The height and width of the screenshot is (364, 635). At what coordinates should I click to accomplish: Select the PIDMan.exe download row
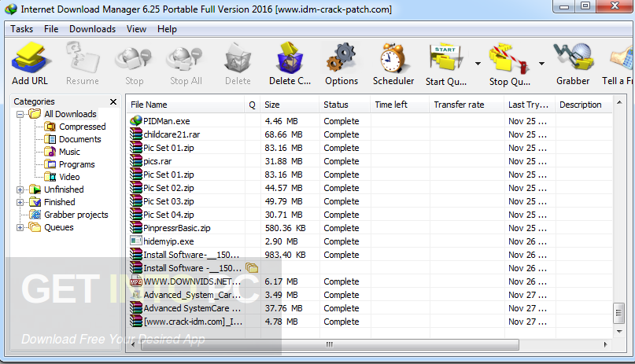click(369, 121)
